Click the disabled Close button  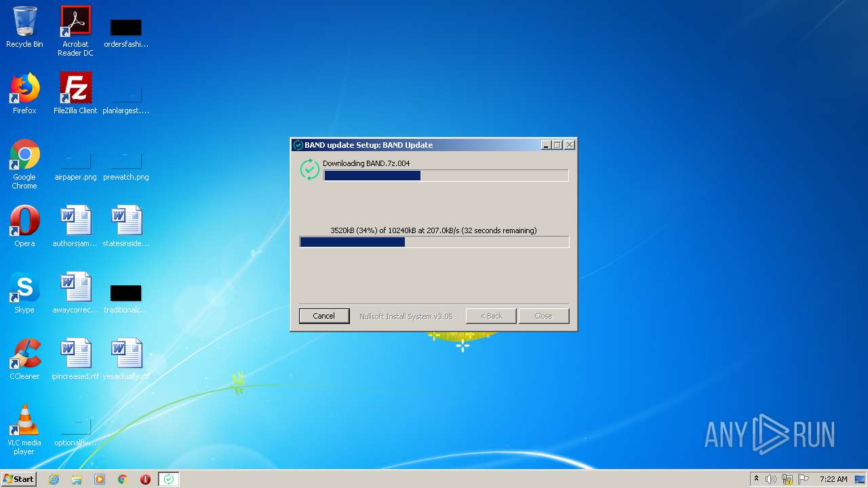click(543, 316)
